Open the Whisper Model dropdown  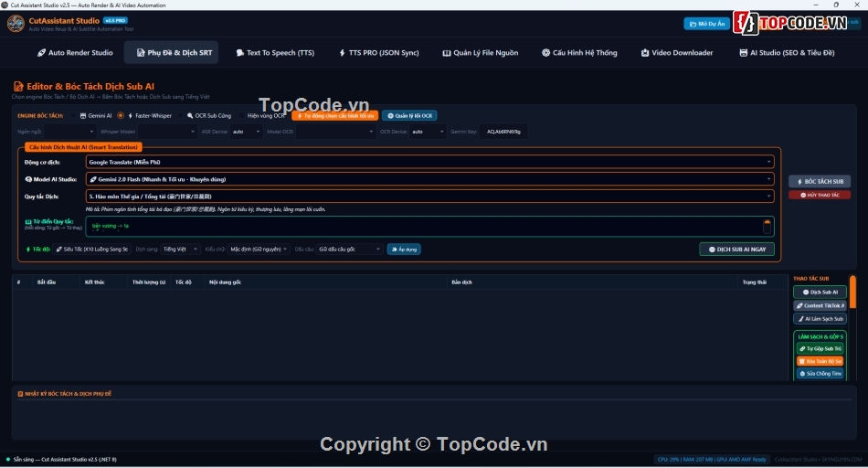167,132
